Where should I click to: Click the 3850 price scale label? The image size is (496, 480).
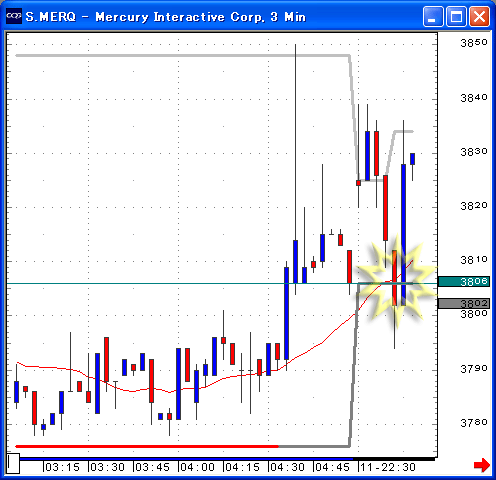click(x=474, y=43)
